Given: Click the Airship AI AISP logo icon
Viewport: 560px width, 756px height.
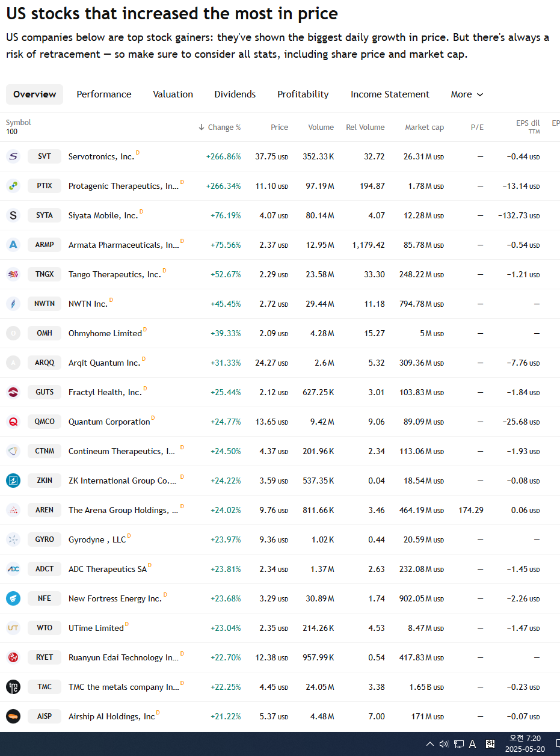Looking at the screenshot, I should tap(13, 716).
